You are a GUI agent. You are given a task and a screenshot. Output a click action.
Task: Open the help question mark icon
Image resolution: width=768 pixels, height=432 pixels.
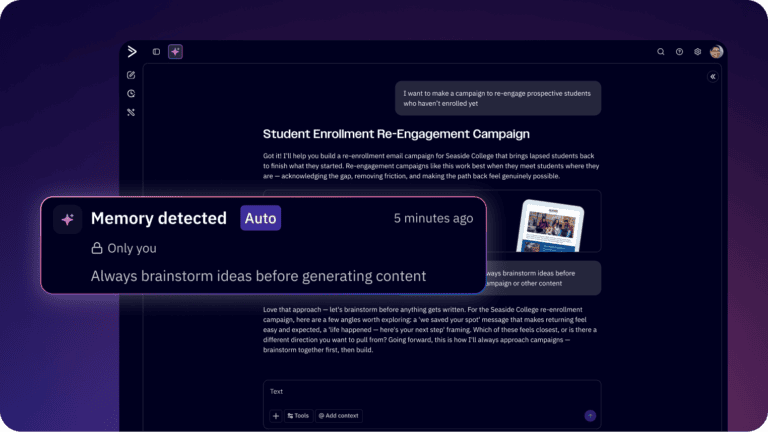[x=679, y=51]
